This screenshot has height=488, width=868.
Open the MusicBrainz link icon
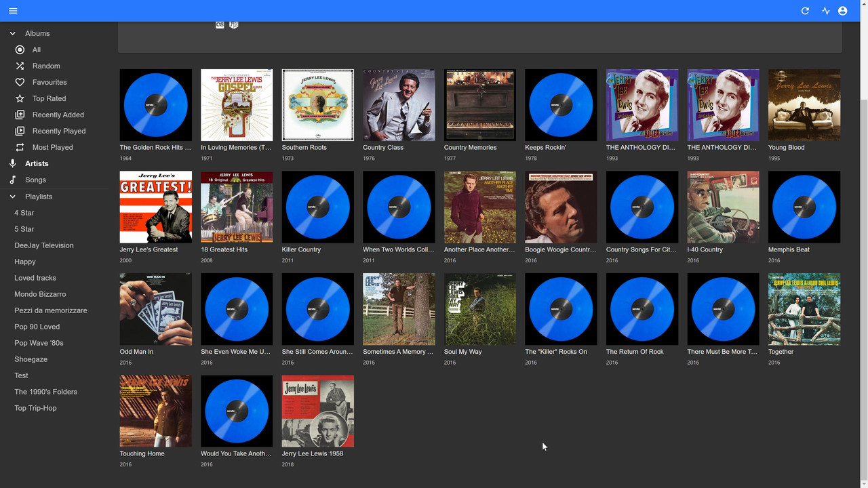pyautogui.click(x=234, y=24)
